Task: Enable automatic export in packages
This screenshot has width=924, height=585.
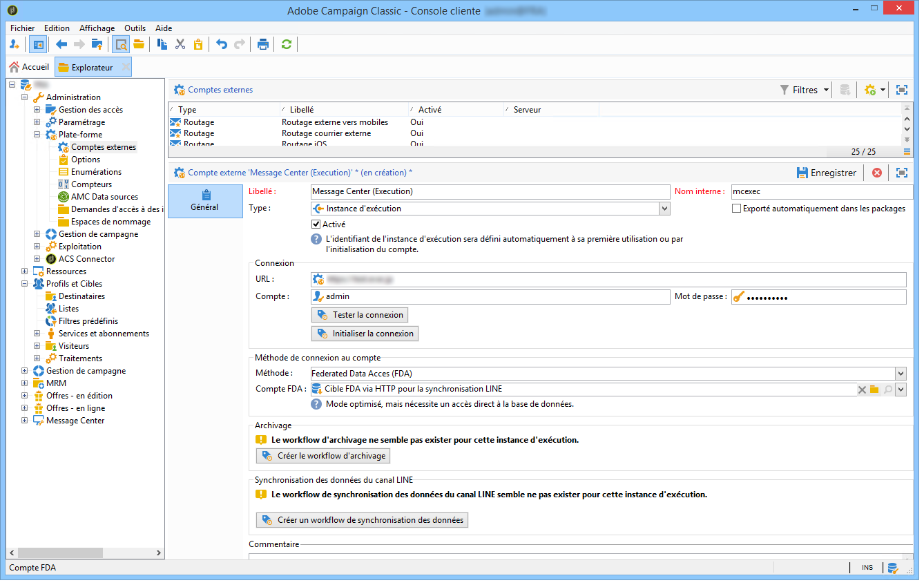Action: point(736,209)
